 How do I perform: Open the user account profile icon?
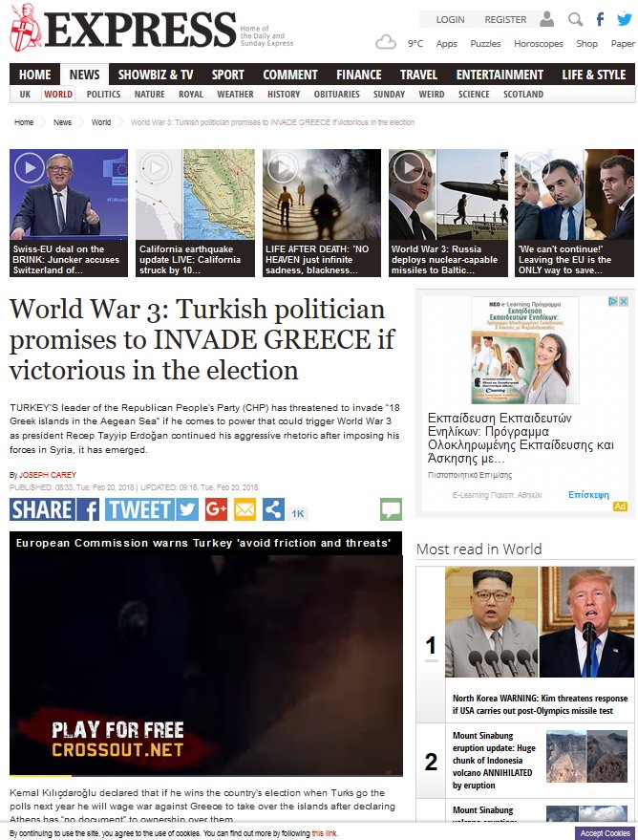[x=546, y=19]
